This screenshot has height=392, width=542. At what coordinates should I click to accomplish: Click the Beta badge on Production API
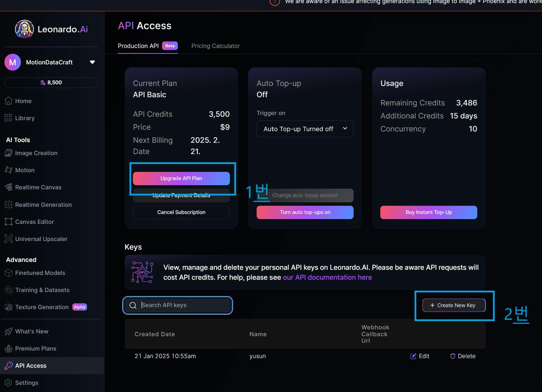coord(170,46)
